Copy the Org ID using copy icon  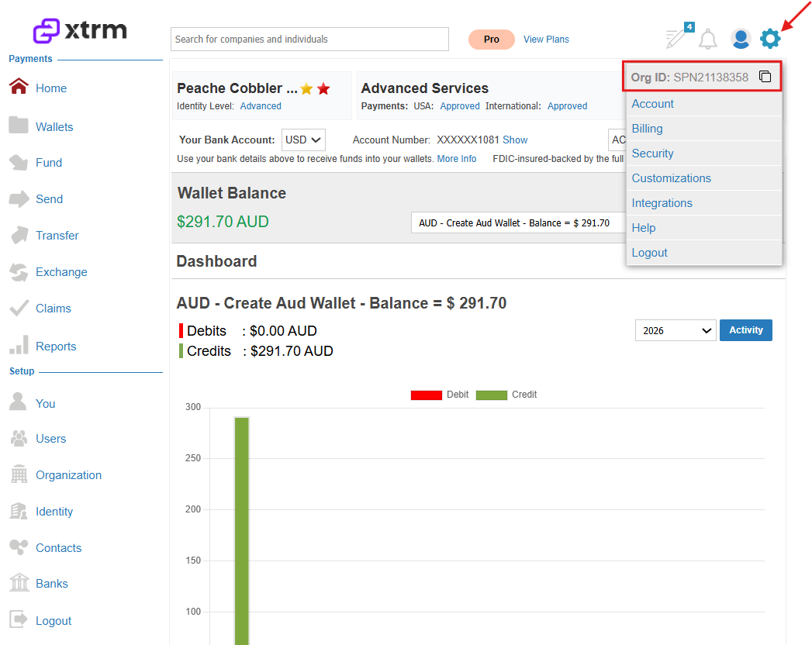click(765, 77)
